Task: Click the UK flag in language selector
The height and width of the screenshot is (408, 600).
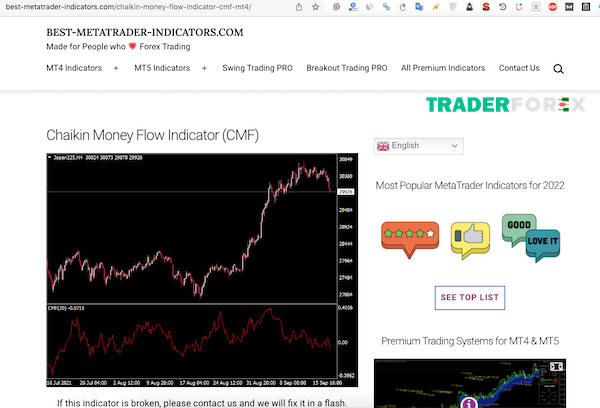Action: [x=383, y=146]
